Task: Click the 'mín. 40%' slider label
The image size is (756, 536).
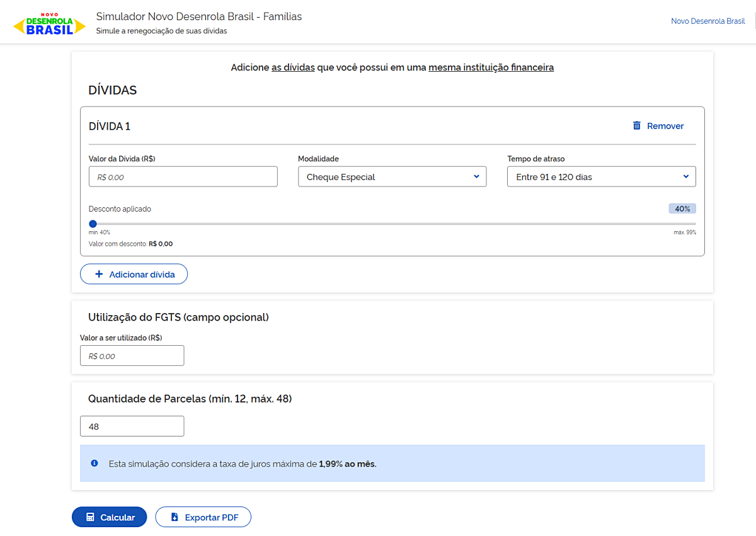Action: [x=100, y=232]
